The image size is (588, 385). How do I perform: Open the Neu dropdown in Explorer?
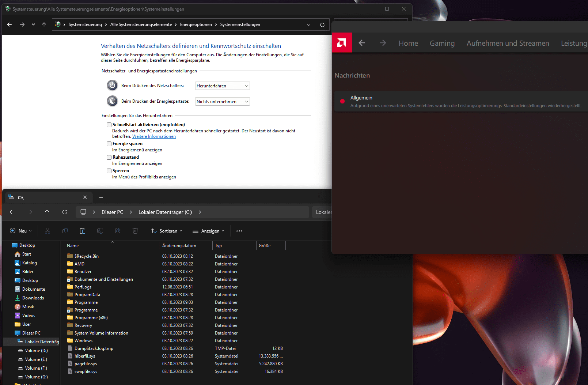(x=21, y=231)
